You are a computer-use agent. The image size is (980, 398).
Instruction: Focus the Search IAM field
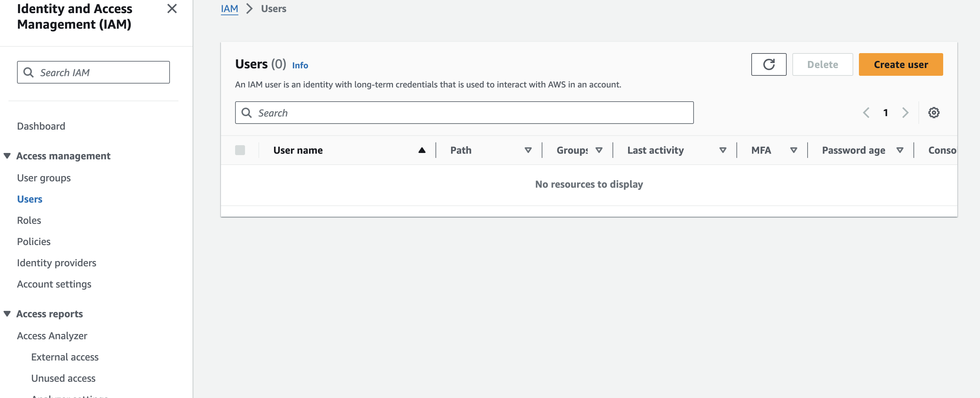(93, 72)
